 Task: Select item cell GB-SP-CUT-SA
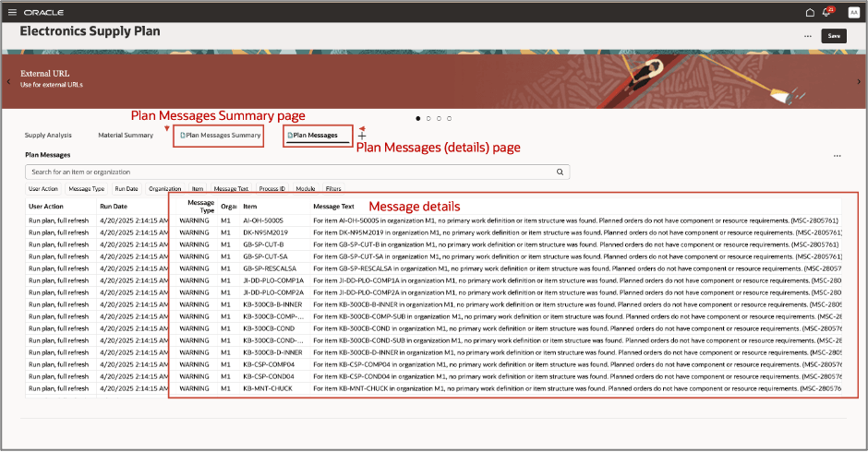(x=265, y=256)
